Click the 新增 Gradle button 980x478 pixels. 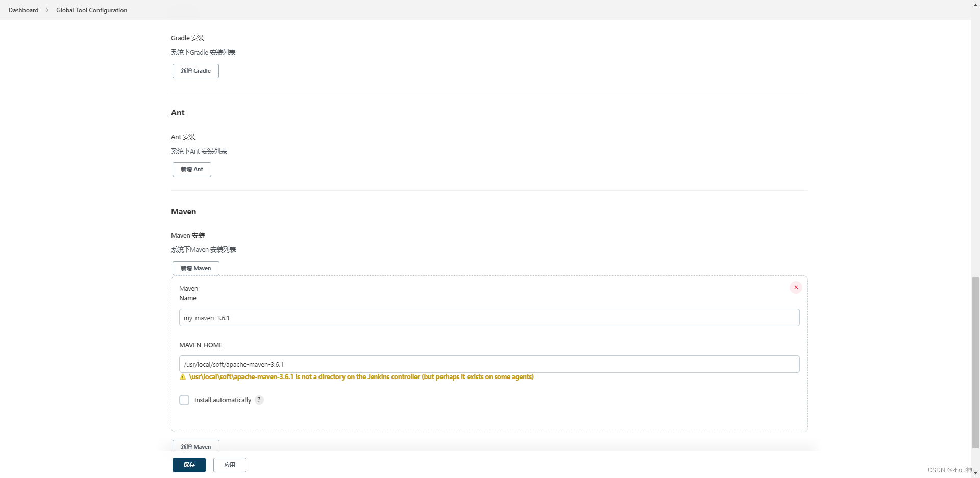pyautogui.click(x=195, y=70)
